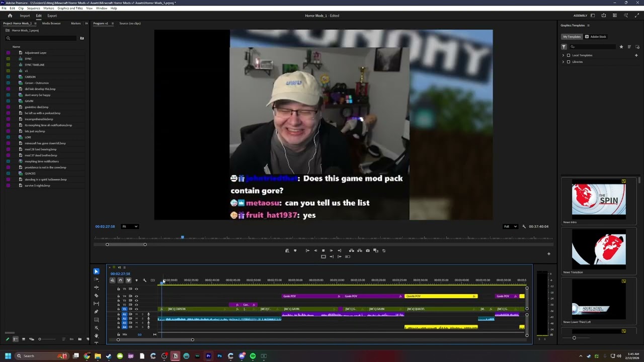
Task: Adjust Project panel thumbnail zoom slider
Action: [40, 339]
